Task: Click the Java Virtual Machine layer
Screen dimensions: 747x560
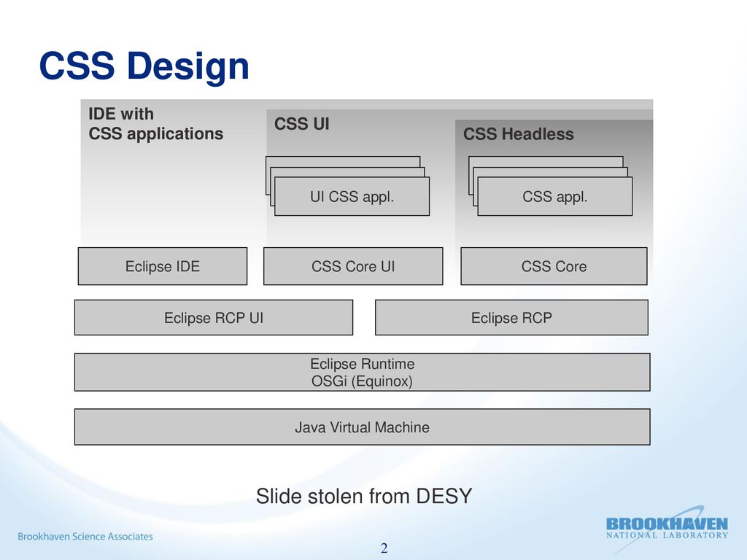Action: [362, 427]
